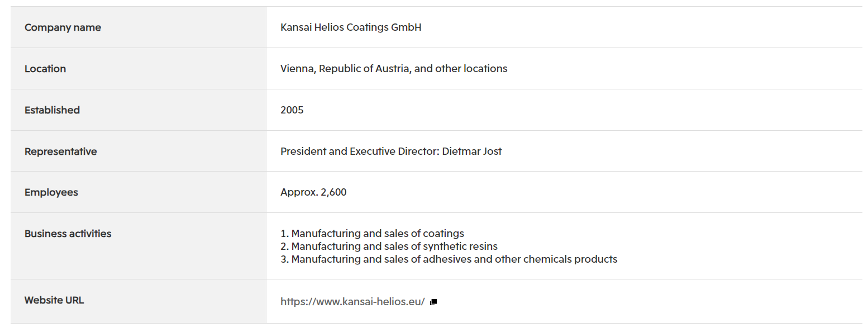This screenshot has height=332, width=868.
Task: Click the Dietmar Jost representative text
Action: click(472, 151)
